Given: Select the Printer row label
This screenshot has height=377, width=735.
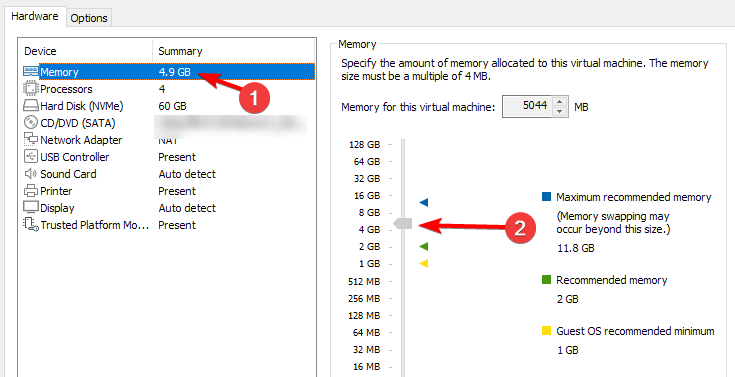Looking at the screenshot, I should click(56, 191).
